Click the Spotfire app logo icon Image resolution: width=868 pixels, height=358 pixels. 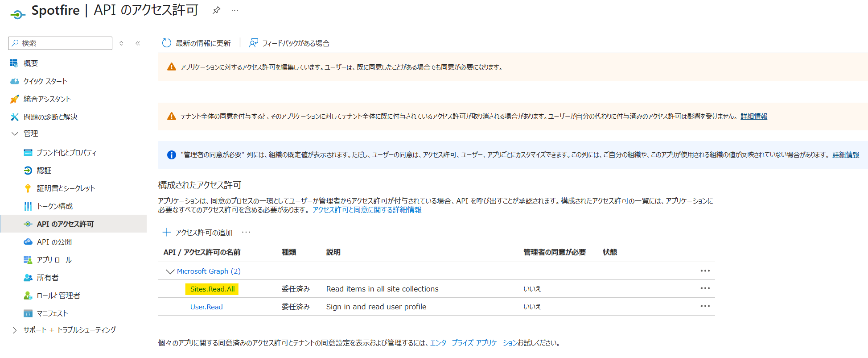17,15
